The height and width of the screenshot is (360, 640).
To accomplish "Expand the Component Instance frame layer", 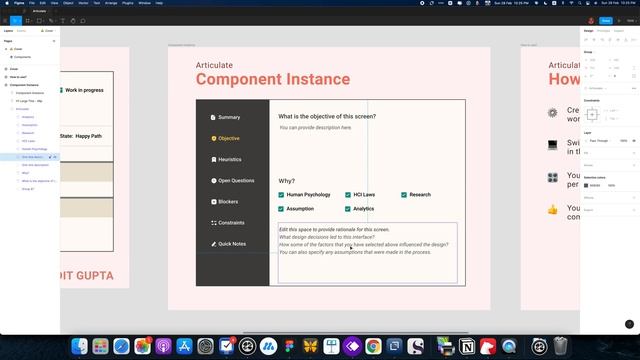I will [x=6, y=85].
